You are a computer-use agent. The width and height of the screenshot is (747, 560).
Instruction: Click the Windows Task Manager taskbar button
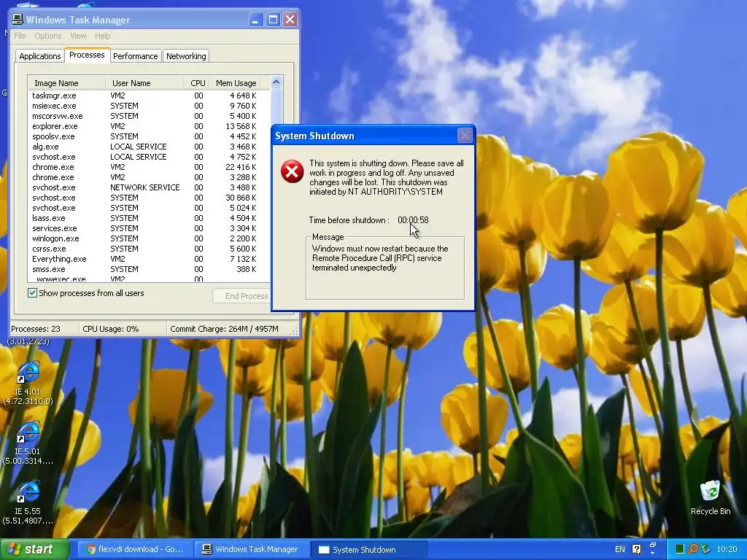tap(251, 549)
